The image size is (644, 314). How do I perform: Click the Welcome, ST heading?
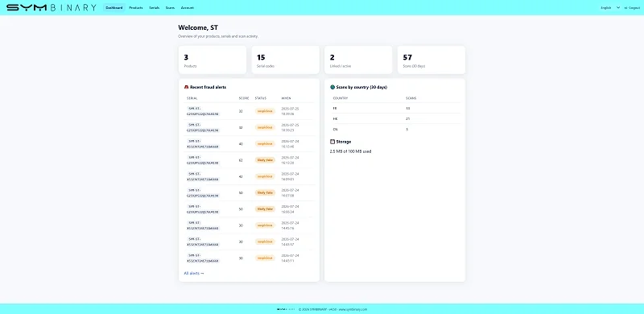(198, 27)
